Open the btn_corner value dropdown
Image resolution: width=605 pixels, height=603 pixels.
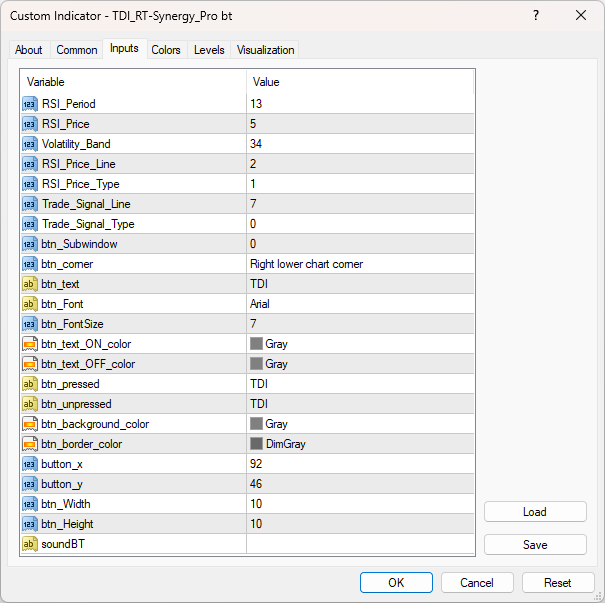(360, 264)
